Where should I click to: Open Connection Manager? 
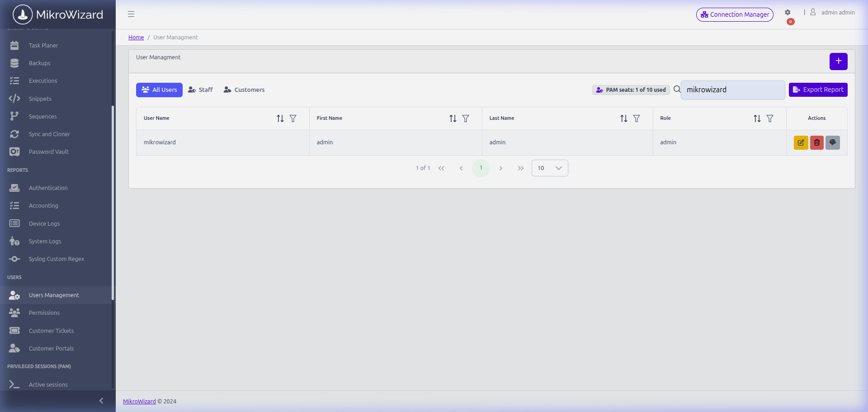click(735, 14)
